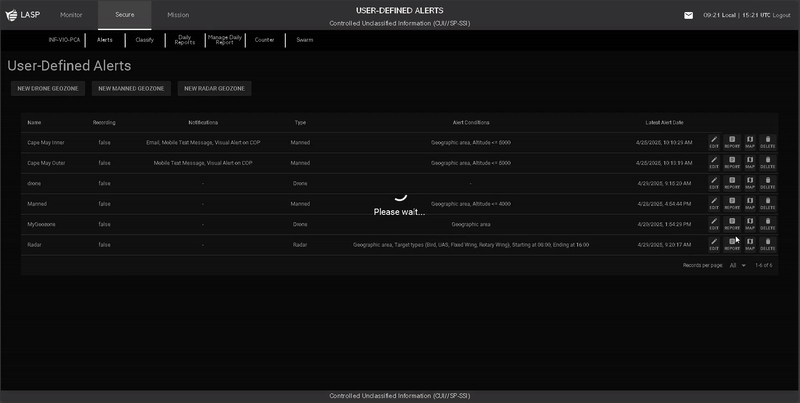Viewport: 800px width, 403px height.
Task: Sort by Latest Alert Date header
Action: tap(664, 122)
